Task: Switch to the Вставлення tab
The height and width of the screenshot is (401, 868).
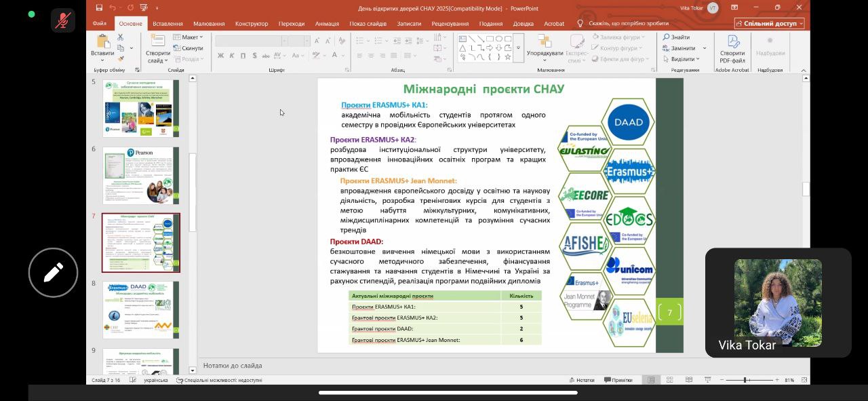Action: 167,23
